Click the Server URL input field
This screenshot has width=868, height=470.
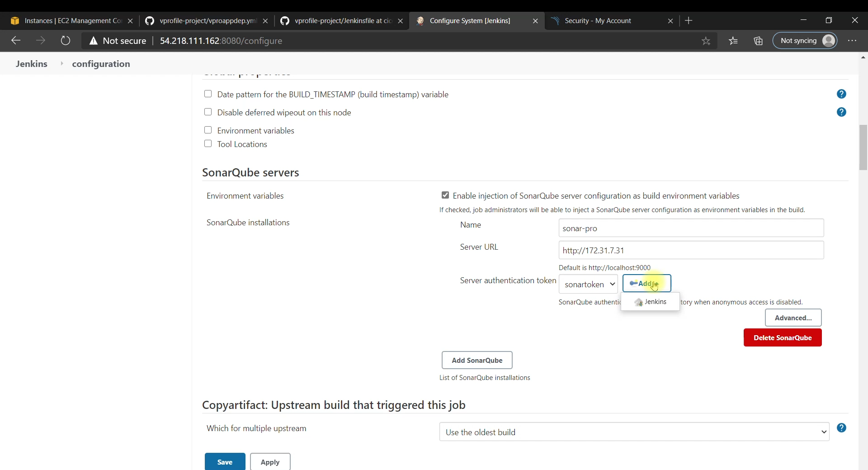tap(691, 250)
